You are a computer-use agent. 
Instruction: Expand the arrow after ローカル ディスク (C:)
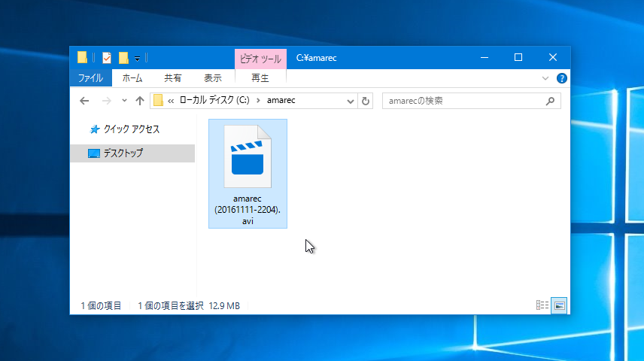coord(258,100)
